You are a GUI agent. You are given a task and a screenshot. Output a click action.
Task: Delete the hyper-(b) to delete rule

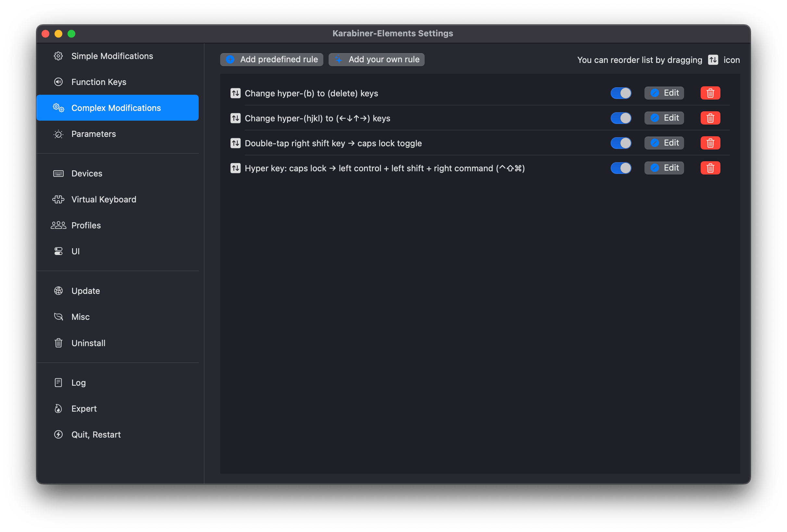coord(710,93)
